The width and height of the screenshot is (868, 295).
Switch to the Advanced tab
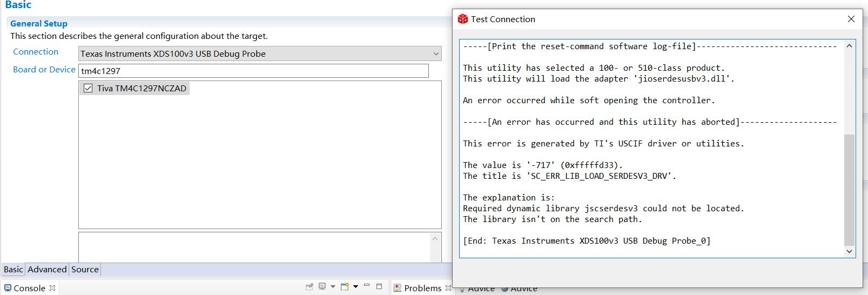47,269
